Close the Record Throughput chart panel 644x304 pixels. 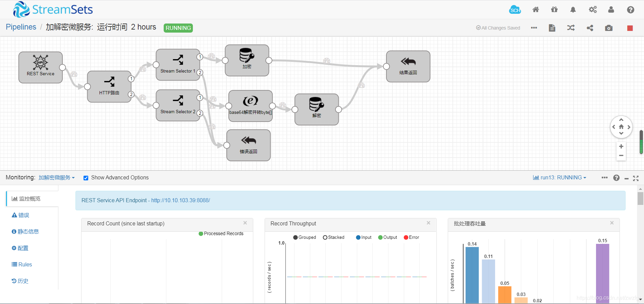pos(428,223)
